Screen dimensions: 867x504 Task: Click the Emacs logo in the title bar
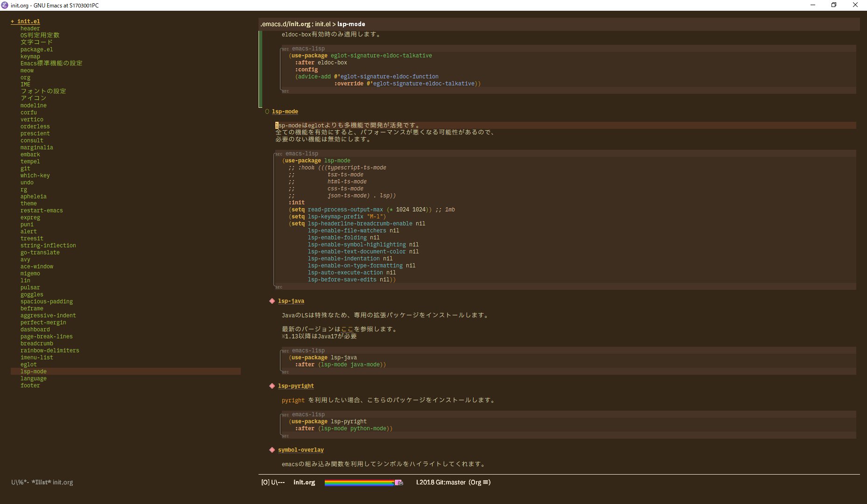click(4, 5)
